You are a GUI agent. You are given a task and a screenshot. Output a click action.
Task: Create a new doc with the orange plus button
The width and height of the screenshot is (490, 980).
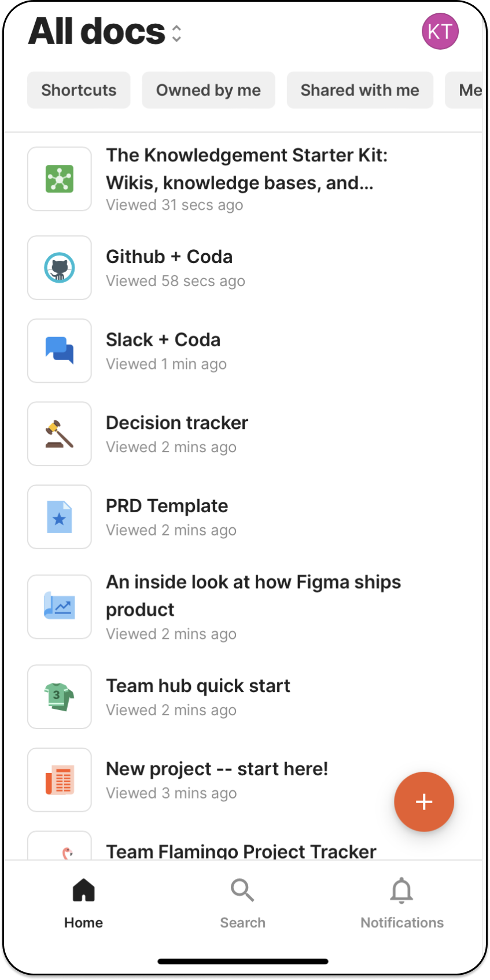424,801
